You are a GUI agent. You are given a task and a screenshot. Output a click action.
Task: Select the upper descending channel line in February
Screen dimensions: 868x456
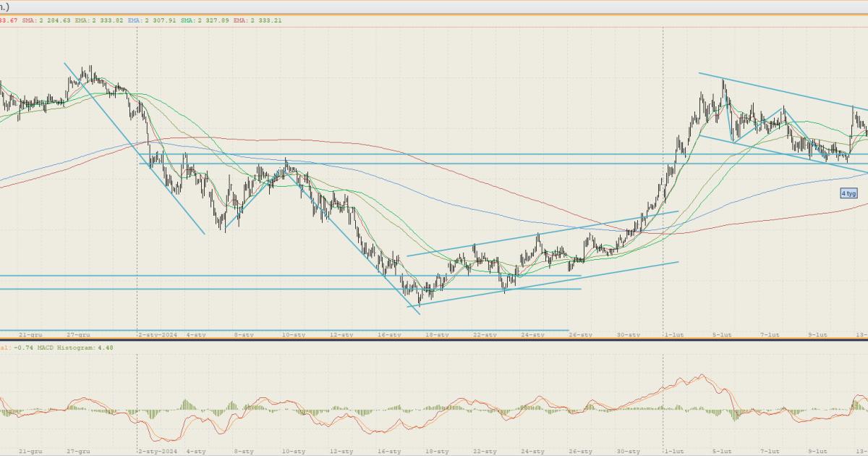pyautogui.click(x=781, y=91)
